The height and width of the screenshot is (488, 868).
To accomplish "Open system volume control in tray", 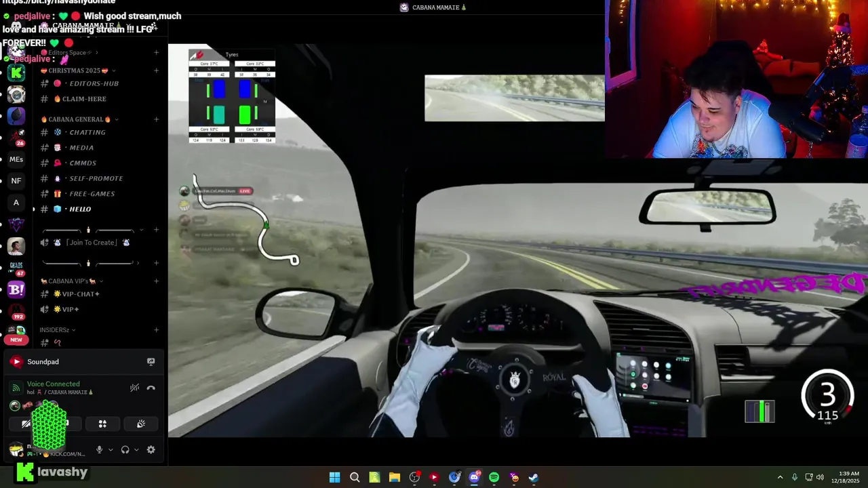I will tap(820, 477).
